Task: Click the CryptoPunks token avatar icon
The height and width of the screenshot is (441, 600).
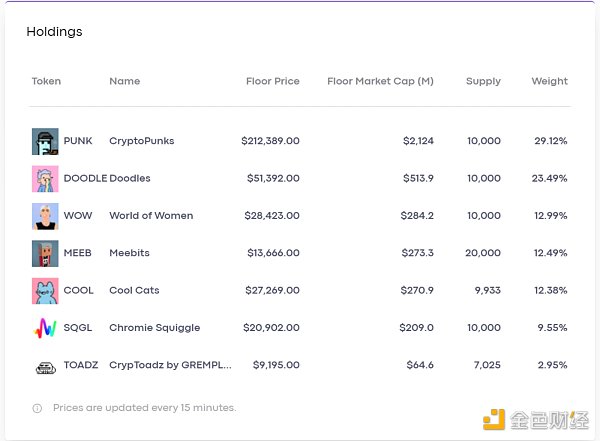Action: pos(45,141)
